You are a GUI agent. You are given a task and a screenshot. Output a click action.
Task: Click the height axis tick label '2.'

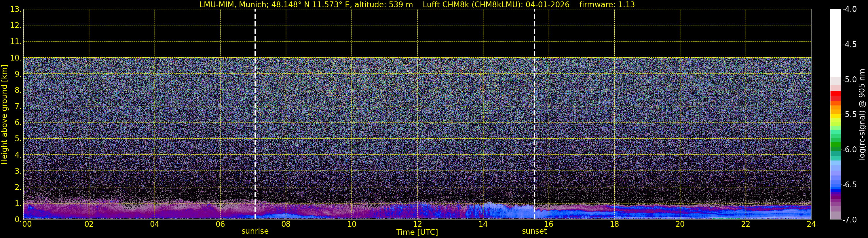(18, 188)
